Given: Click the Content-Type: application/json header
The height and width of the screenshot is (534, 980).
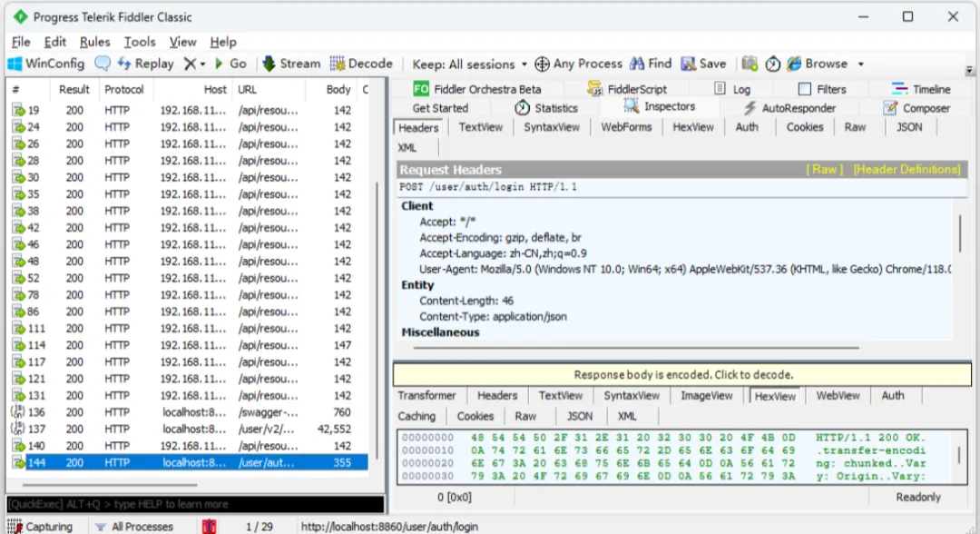Looking at the screenshot, I should pos(493,316).
